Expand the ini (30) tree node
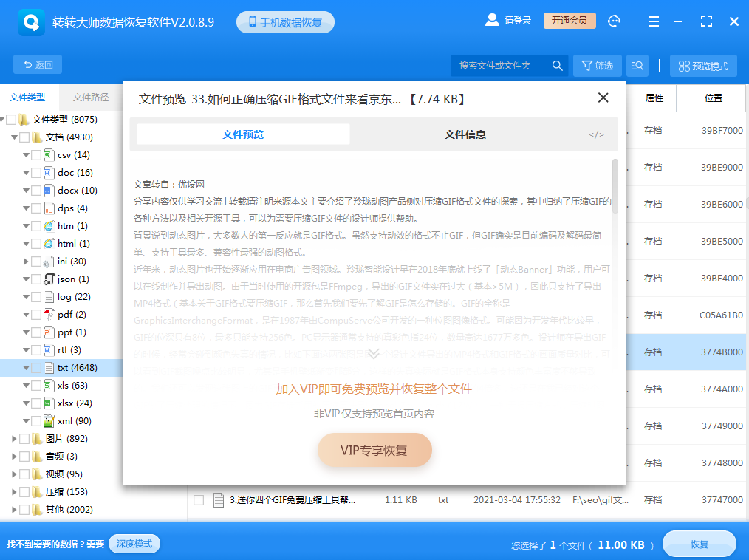749x560 pixels. pyautogui.click(x=26, y=262)
